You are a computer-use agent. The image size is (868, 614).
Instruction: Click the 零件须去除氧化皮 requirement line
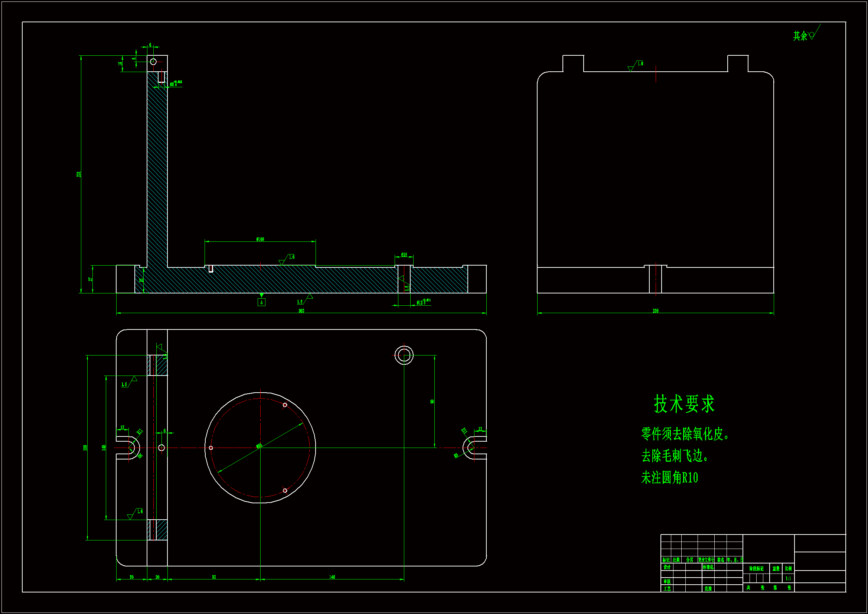coord(685,434)
